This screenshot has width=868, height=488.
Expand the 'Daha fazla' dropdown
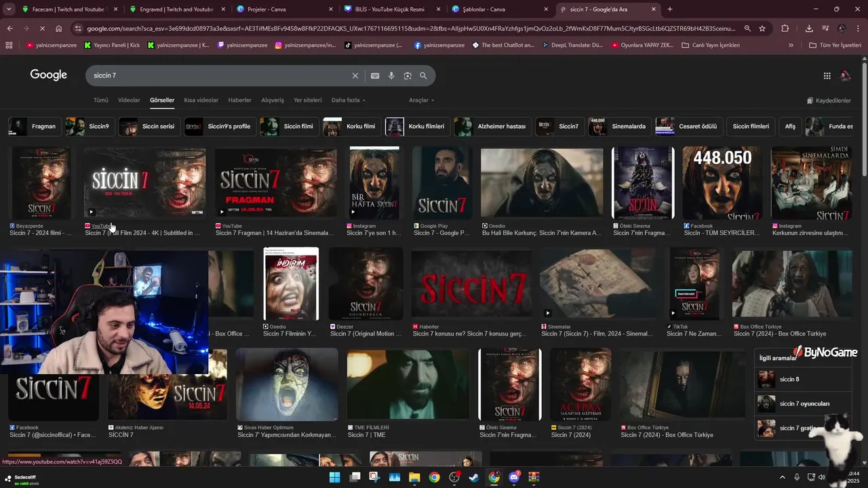point(348,100)
